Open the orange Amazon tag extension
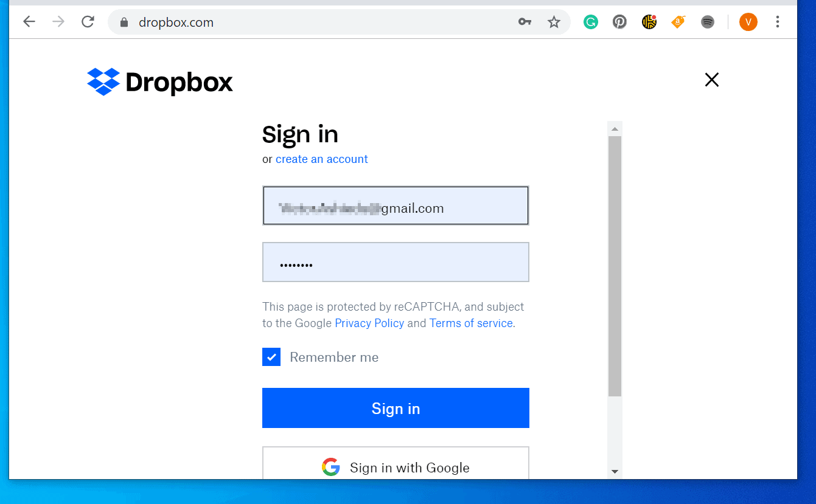Screen dimensions: 816x504 (678, 22)
